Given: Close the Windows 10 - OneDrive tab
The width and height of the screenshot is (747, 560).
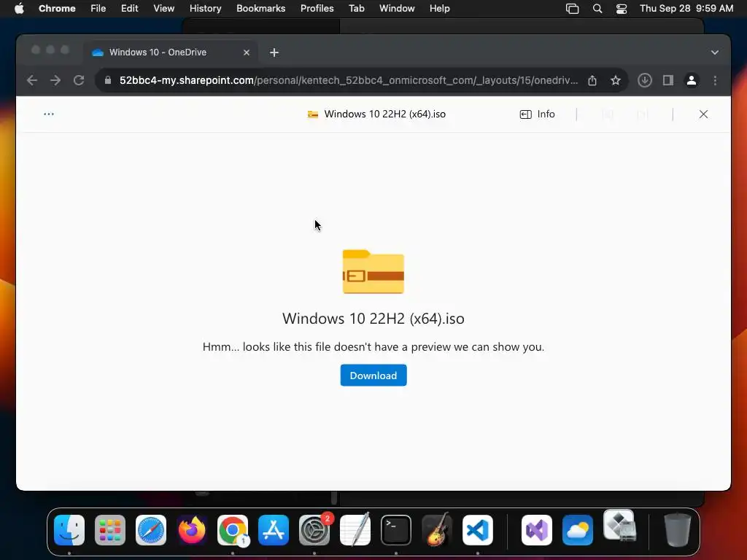Looking at the screenshot, I should point(247,52).
